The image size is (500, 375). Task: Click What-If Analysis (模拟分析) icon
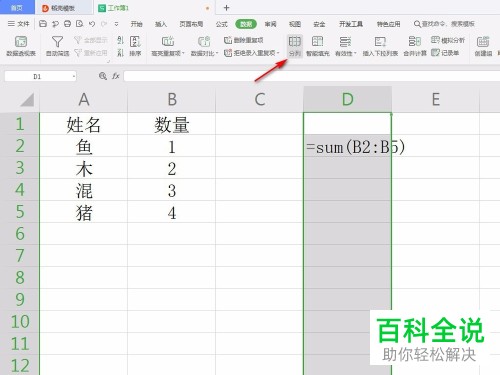click(448, 40)
